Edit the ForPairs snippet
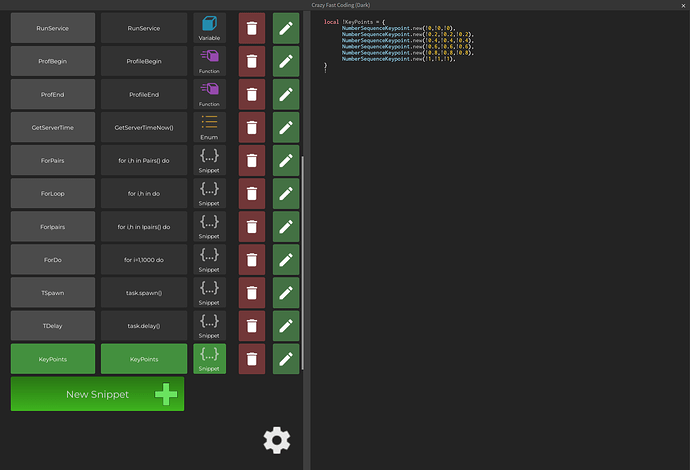This screenshot has height=470, width=690. point(286,160)
